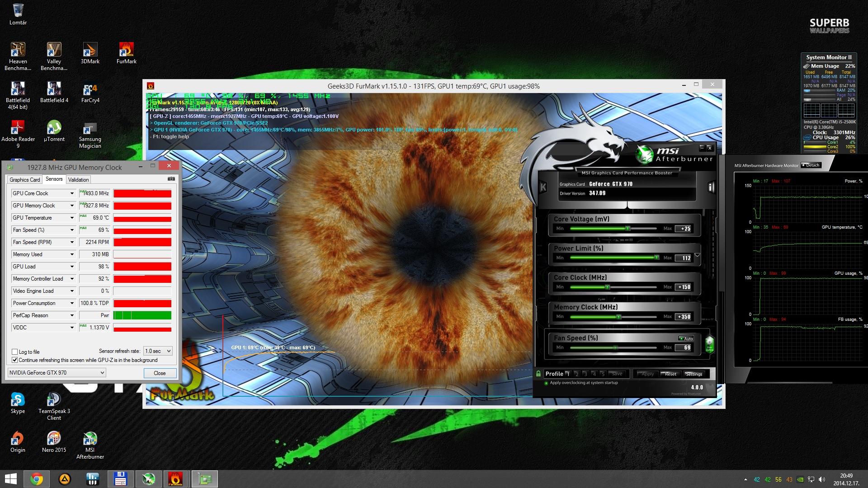Viewport: 868px width, 488px height.
Task: Uncheck Continue refreshing while GPU-Z in background
Action: tap(15, 360)
